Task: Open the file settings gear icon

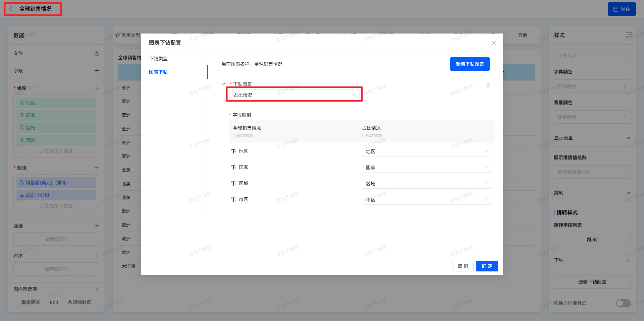Action: (97, 53)
